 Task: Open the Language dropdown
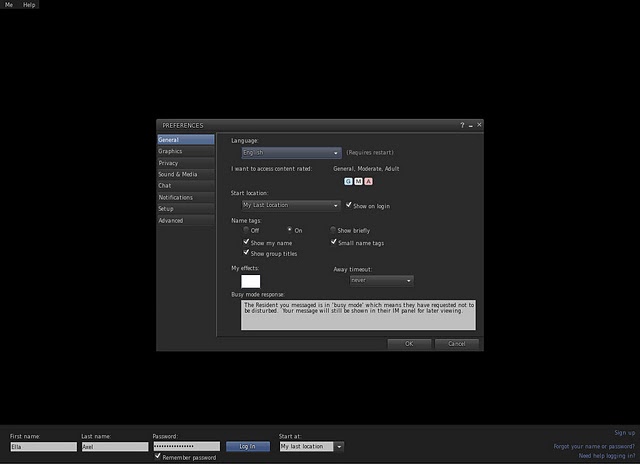tap(291, 153)
